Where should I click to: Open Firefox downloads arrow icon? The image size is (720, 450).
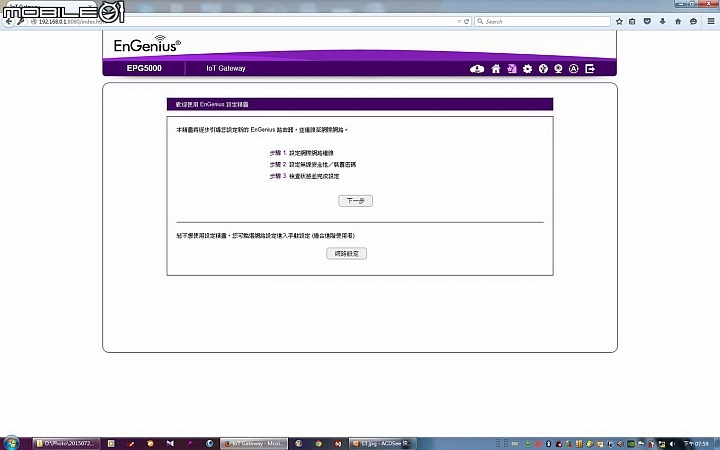[x=663, y=22]
